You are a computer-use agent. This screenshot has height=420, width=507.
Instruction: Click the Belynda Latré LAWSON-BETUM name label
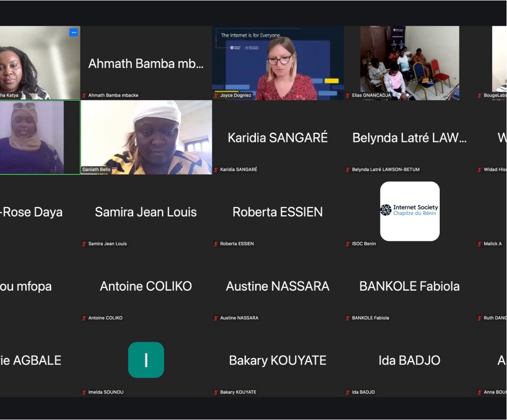pyautogui.click(x=386, y=169)
